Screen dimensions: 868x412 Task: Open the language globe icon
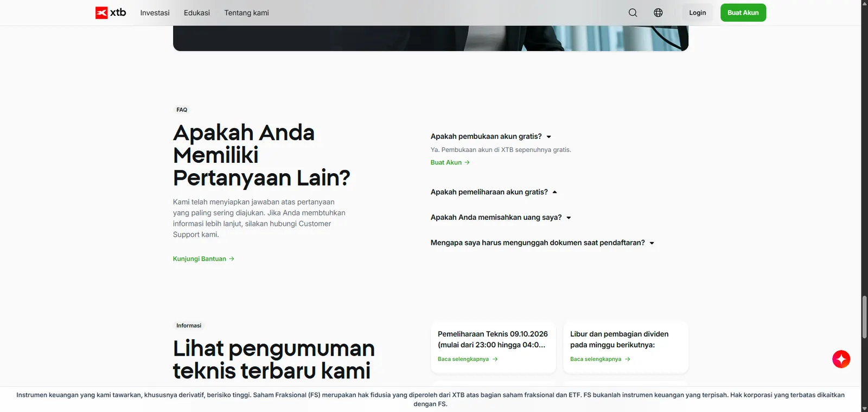click(x=658, y=12)
